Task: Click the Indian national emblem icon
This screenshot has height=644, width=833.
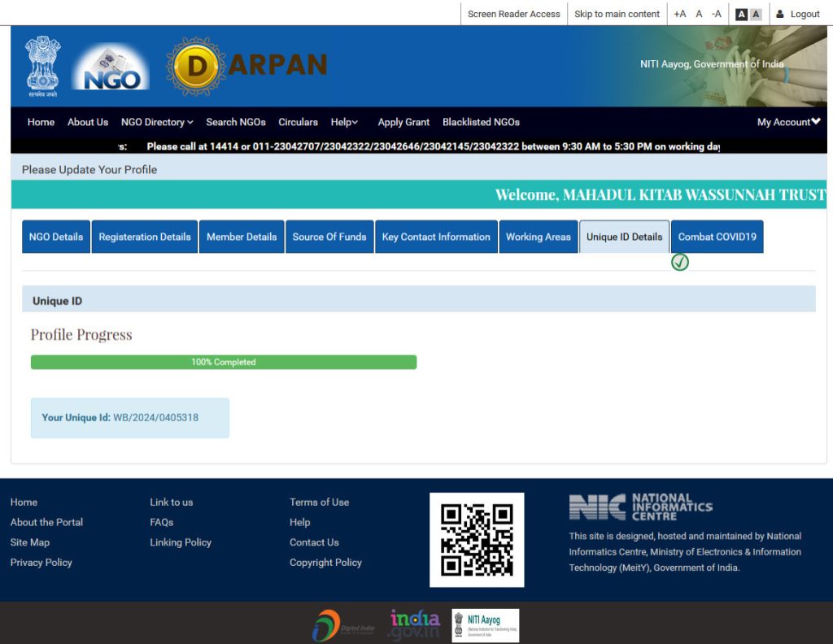Action: coord(42,66)
